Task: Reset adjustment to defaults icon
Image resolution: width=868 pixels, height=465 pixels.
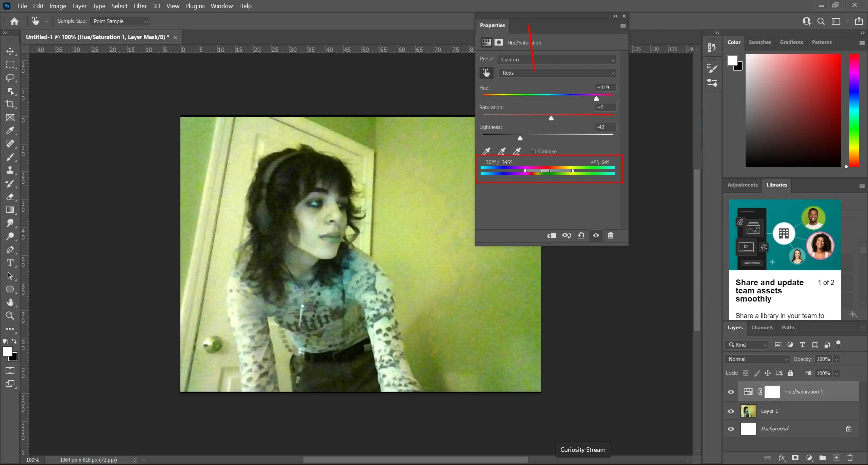Action: pyautogui.click(x=581, y=235)
